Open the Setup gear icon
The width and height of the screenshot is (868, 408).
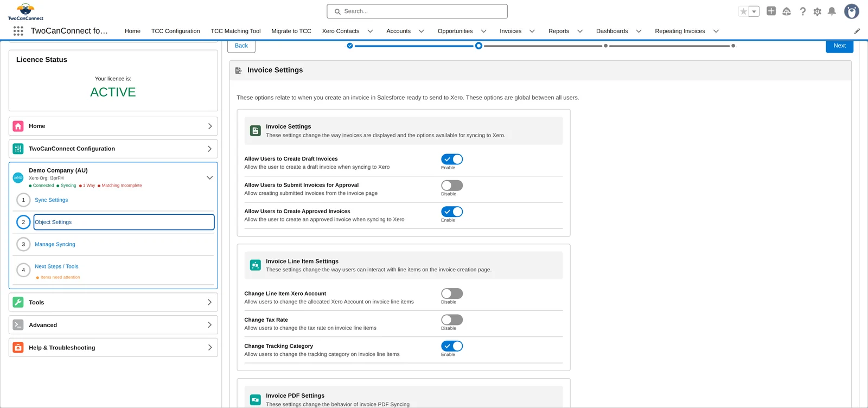click(817, 11)
